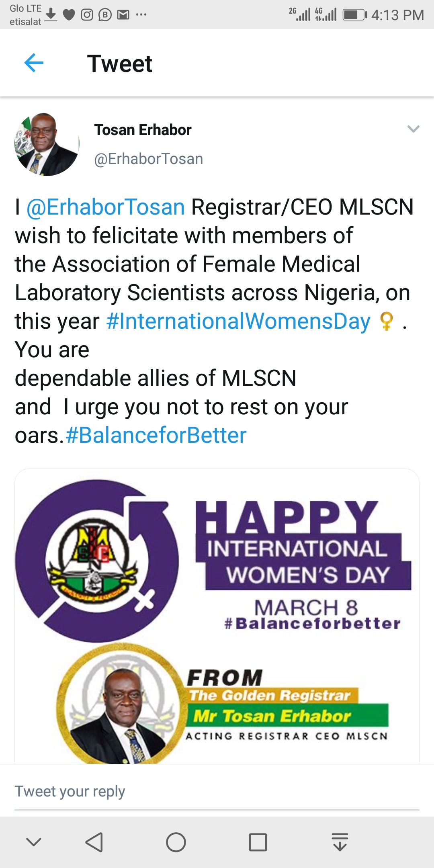Open the @ErhaborTosan mention in tweet text
The width and height of the screenshot is (434, 868).
point(105,207)
